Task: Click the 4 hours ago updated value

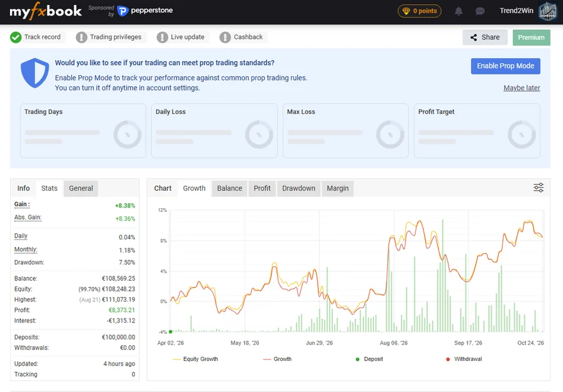Action: [119, 364]
